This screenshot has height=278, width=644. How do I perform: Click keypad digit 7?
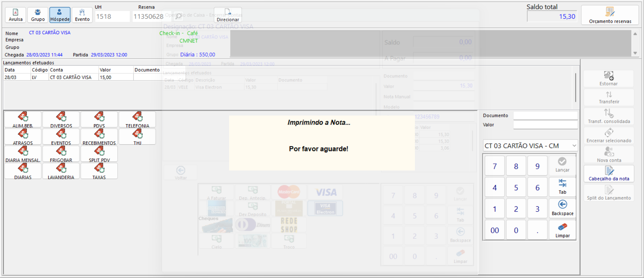[x=495, y=166]
